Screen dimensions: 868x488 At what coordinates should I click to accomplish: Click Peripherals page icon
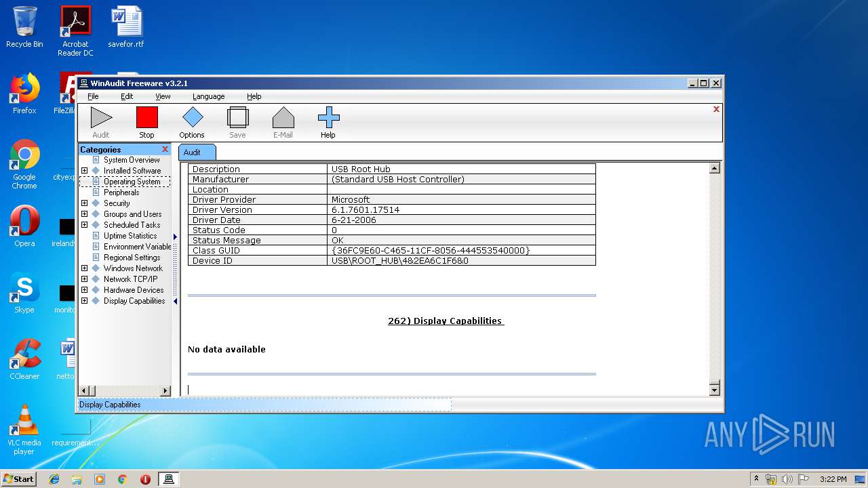pyautogui.click(x=96, y=192)
